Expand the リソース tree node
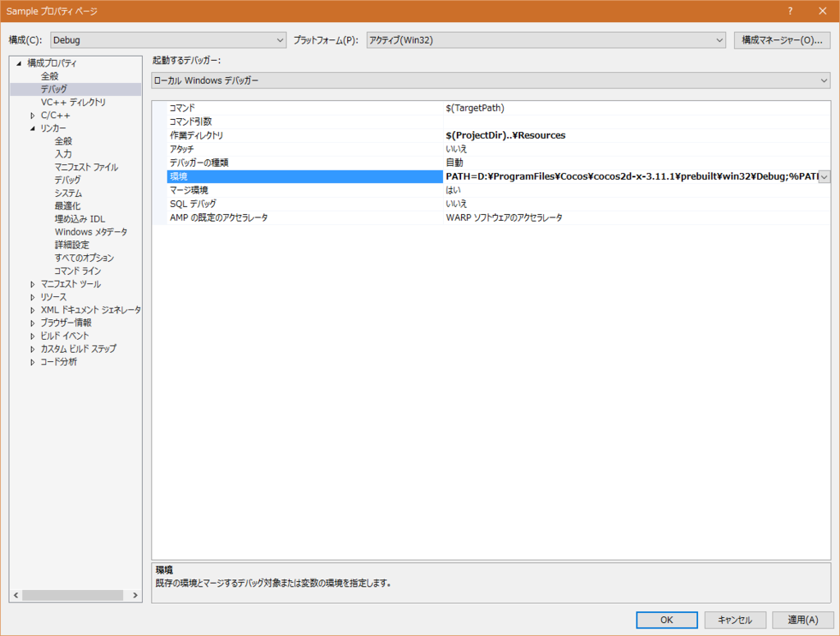Image resolution: width=840 pixels, height=636 pixels. pyautogui.click(x=33, y=297)
